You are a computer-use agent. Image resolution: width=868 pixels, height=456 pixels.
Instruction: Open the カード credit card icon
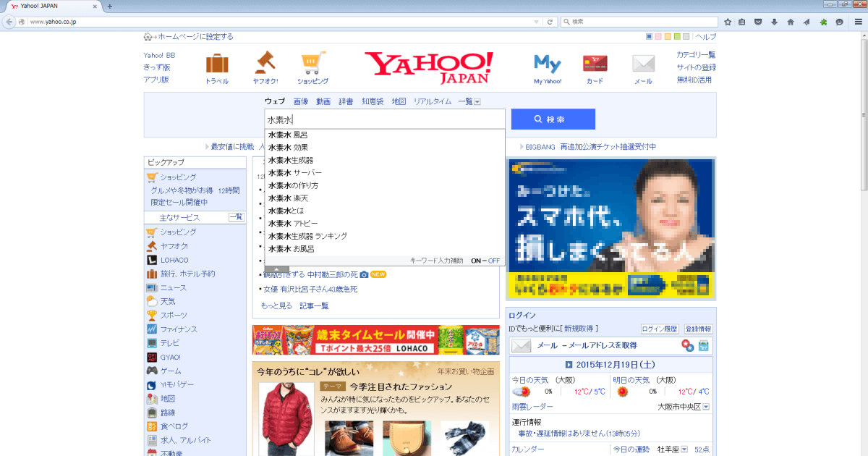pyautogui.click(x=595, y=64)
